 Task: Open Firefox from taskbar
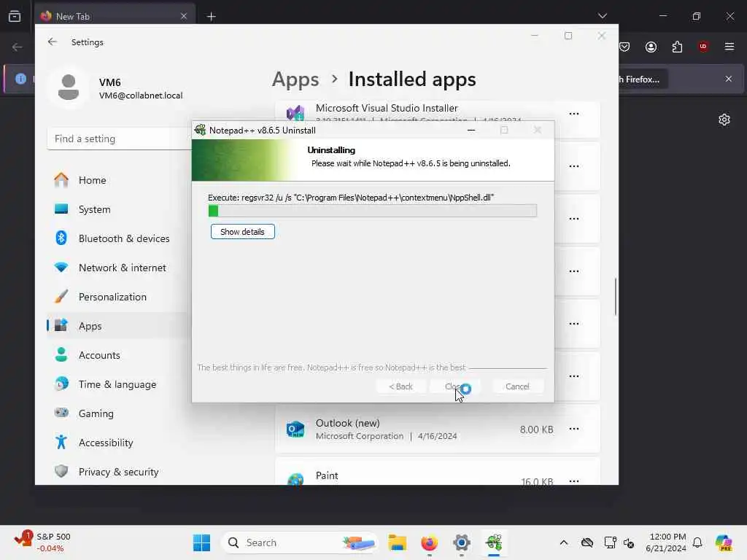pyautogui.click(x=429, y=542)
